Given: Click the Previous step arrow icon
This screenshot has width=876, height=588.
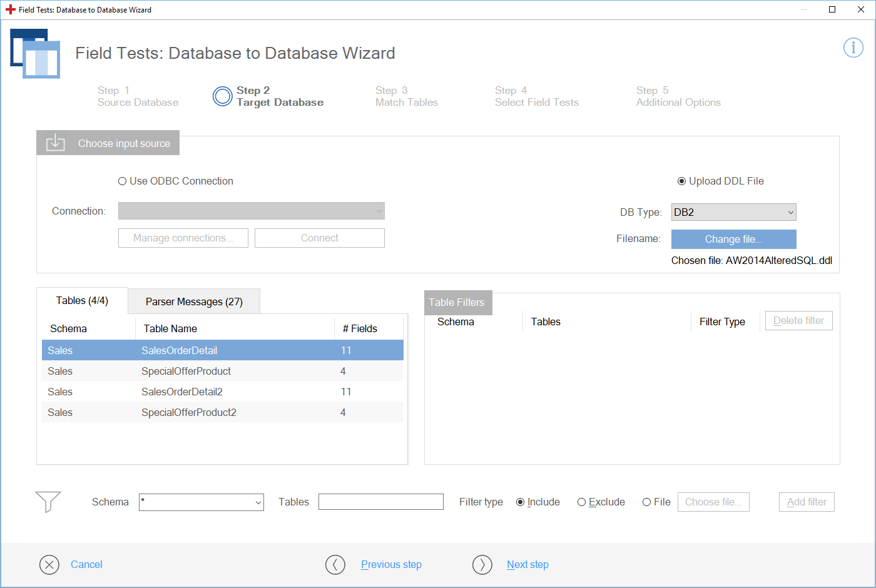Looking at the screenshot, I should click(x=335, y=565).
